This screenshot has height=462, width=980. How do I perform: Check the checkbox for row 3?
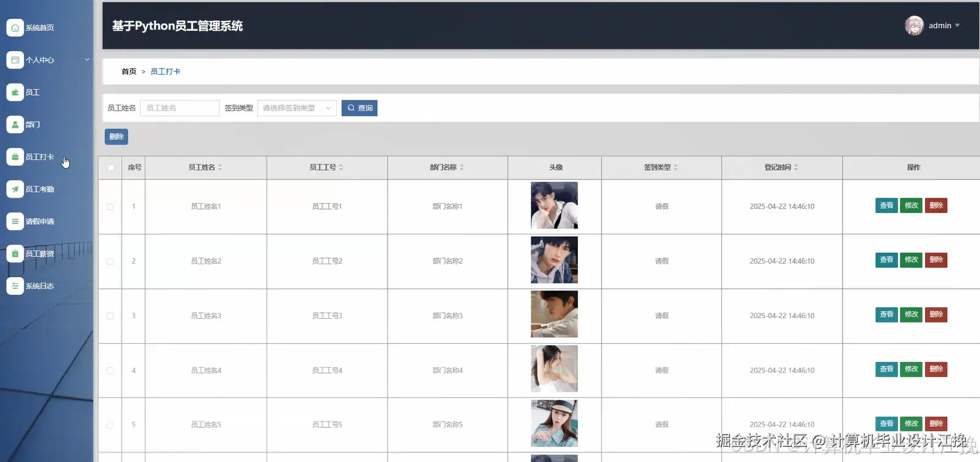[110, 316]
